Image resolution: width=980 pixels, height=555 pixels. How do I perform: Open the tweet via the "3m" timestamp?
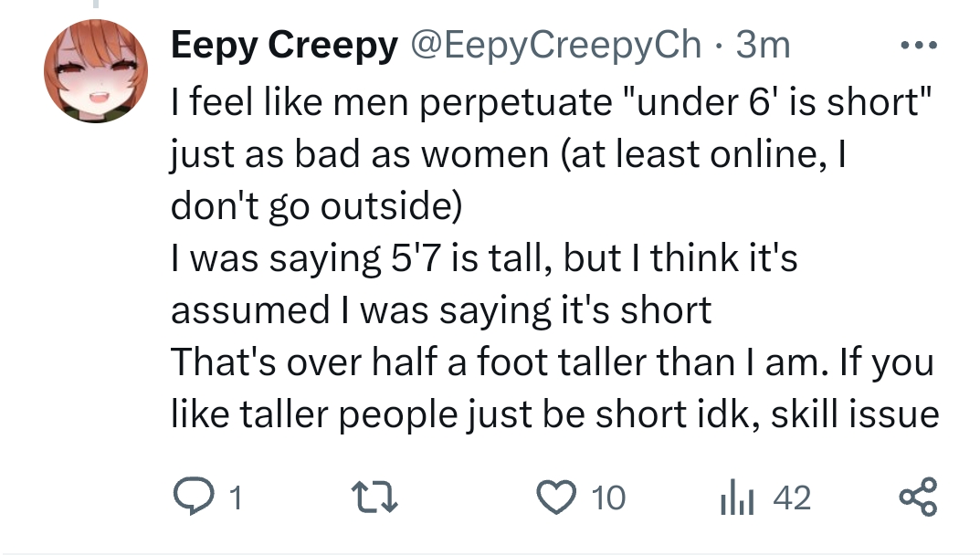point(762,44)
